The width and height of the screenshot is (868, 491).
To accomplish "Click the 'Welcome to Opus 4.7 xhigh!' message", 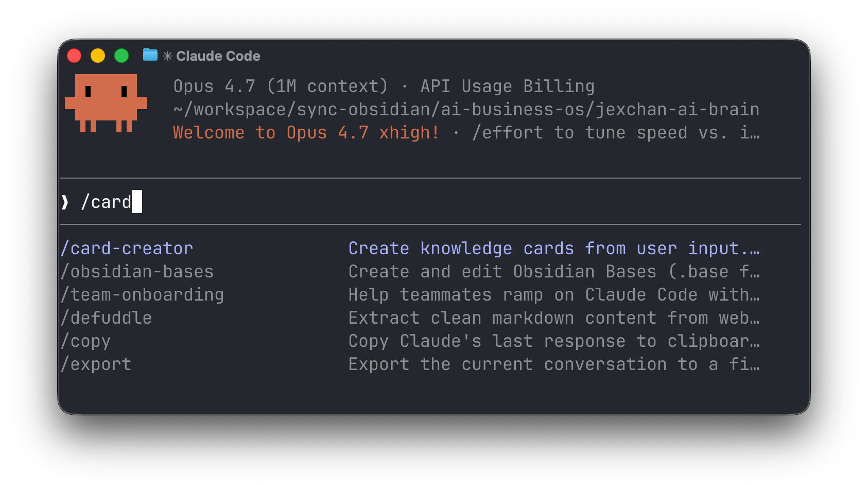I will [x=306, y=132].
